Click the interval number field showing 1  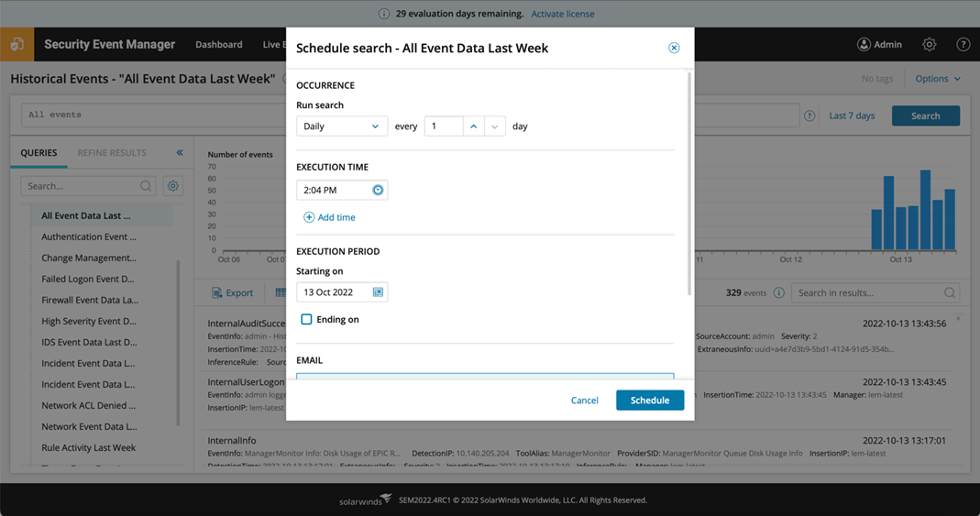click(444, 126)
